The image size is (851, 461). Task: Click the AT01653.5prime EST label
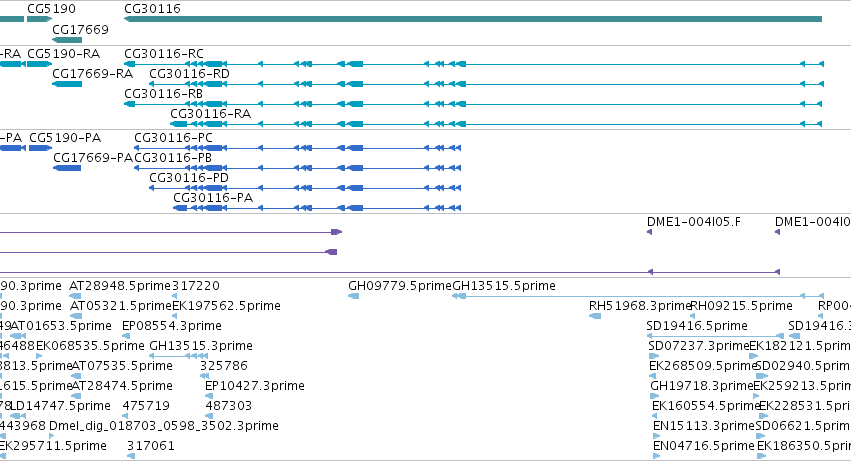point(61,326)
